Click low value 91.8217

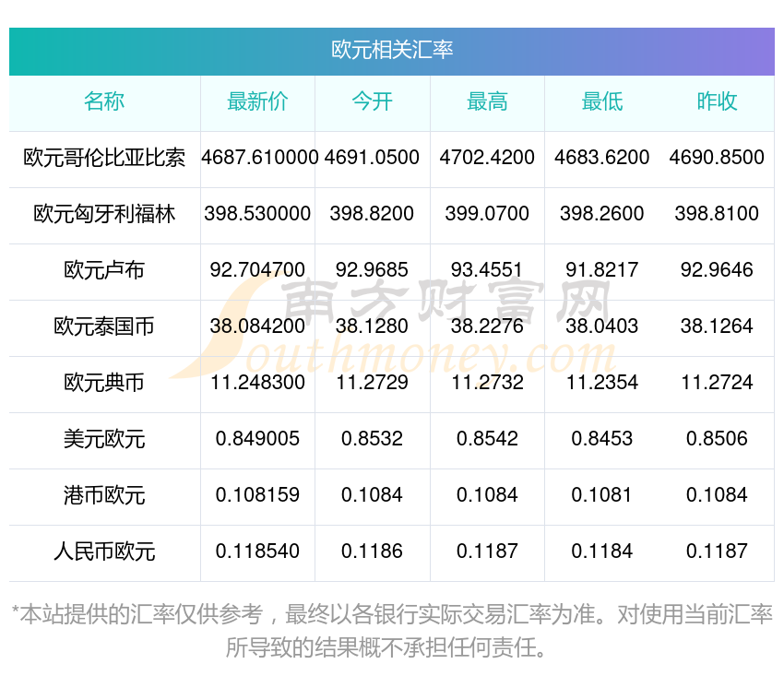[x=602, y=270]
